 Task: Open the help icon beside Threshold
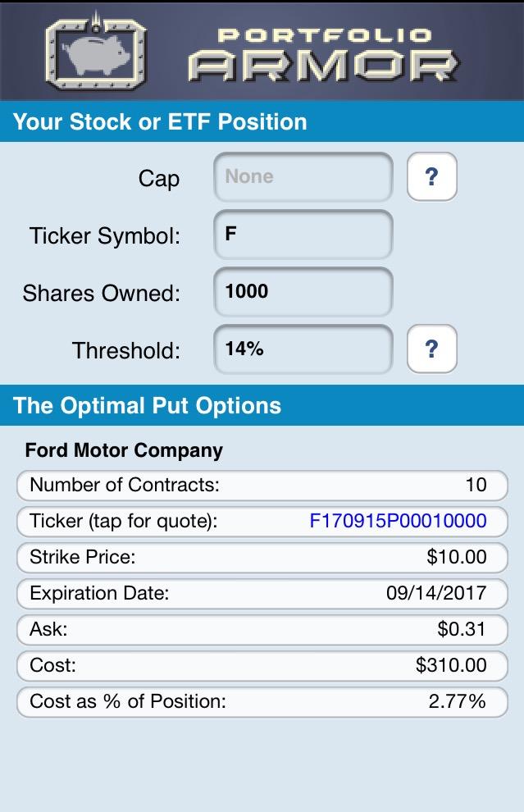(432, 349)
